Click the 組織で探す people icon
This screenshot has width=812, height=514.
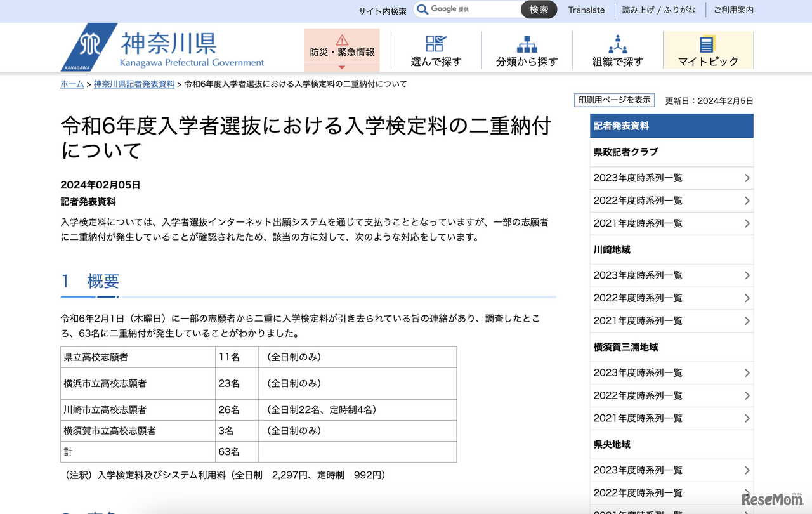tap(617, 44)
